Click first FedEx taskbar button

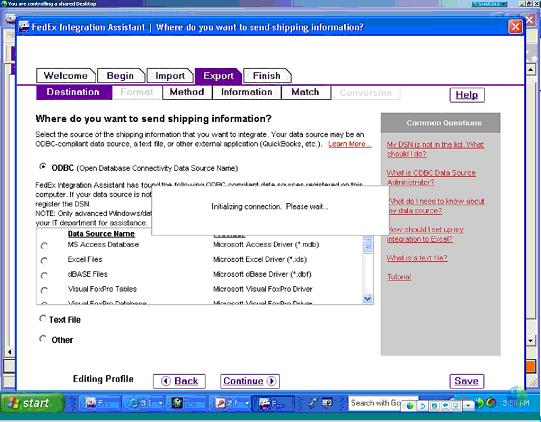[100, 403]
